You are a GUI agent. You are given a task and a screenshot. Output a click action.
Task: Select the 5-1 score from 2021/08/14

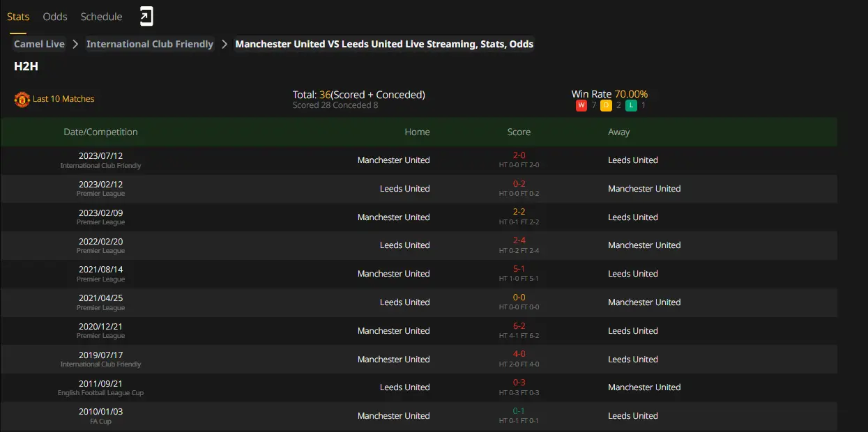point(519,269)
